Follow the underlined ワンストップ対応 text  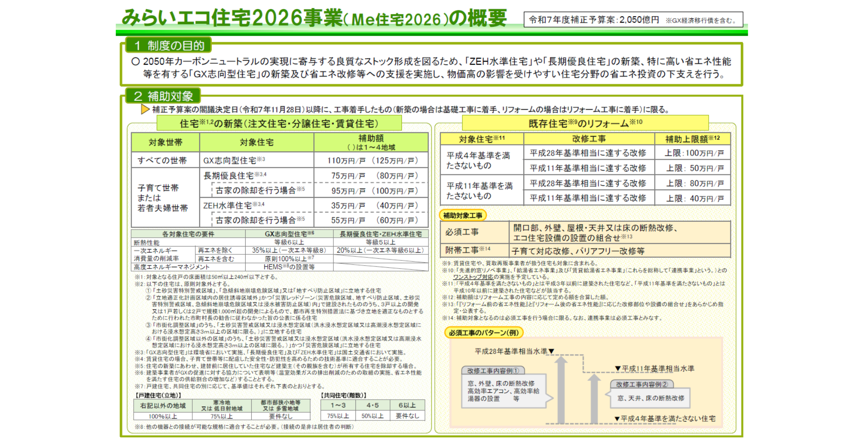pyautogui.click(x=473, y=277)
